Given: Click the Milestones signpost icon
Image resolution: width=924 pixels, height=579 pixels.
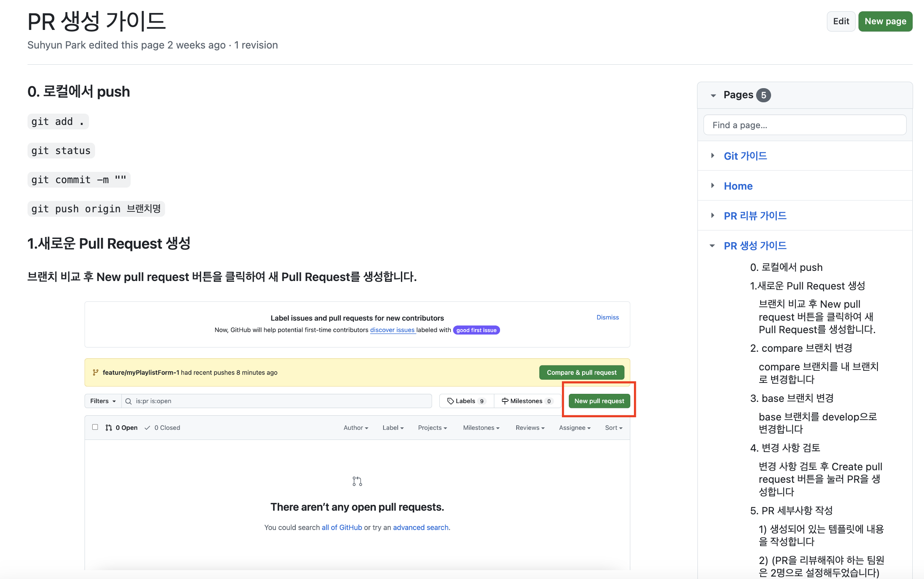Looking at the screenshot, I should [505, 401].
